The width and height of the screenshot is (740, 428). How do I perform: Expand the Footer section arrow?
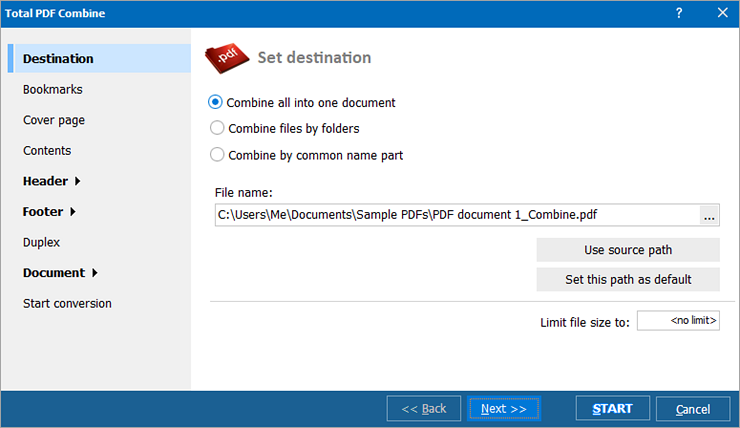pyautogui.click(x=73, y=212)
